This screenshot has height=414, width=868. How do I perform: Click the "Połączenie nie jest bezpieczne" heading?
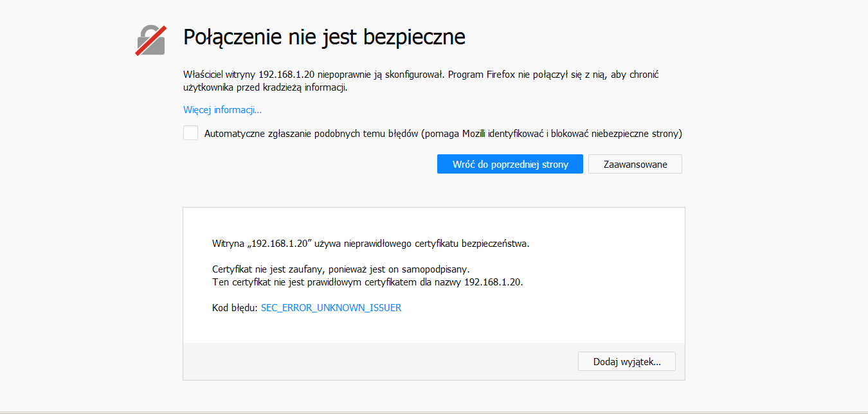tap(324, 37)
